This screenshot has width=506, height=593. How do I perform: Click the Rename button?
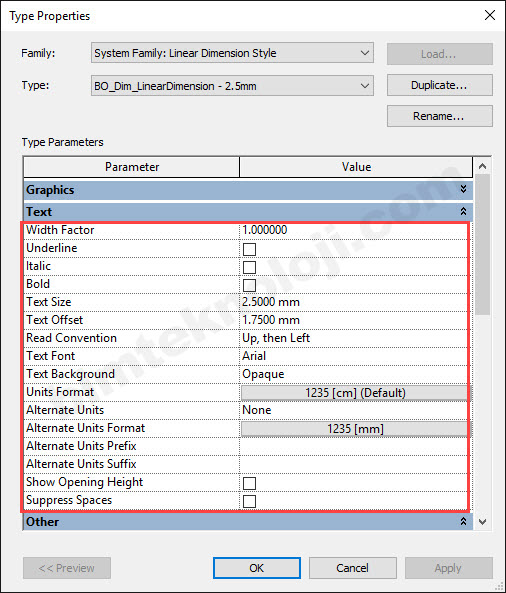point(439,116)
